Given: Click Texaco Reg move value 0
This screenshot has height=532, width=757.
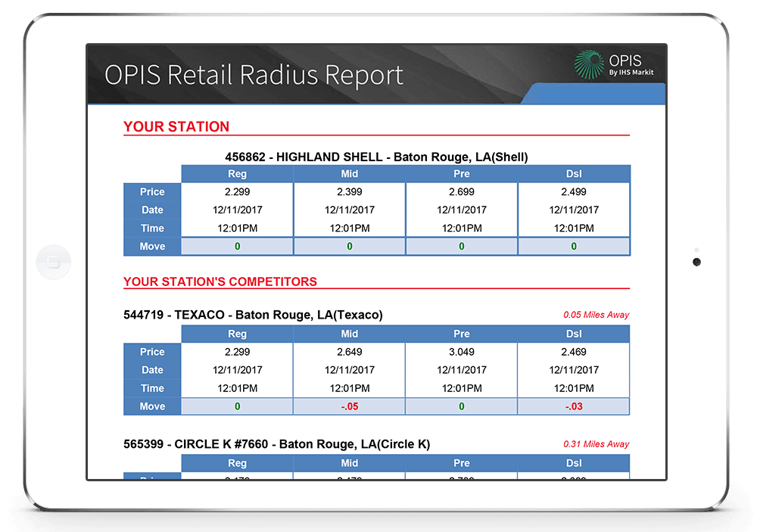Looking at the screenshot, I should [x=237, y=406].
